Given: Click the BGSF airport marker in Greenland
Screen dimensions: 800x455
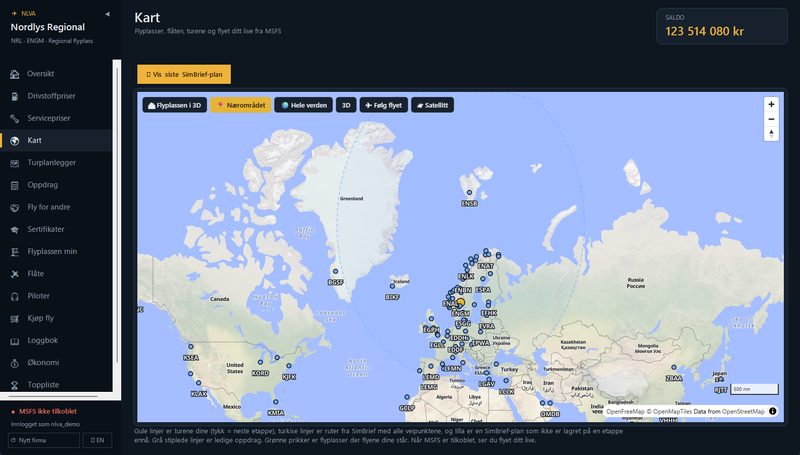Looking at the screenshot, I should pos(335,271).
